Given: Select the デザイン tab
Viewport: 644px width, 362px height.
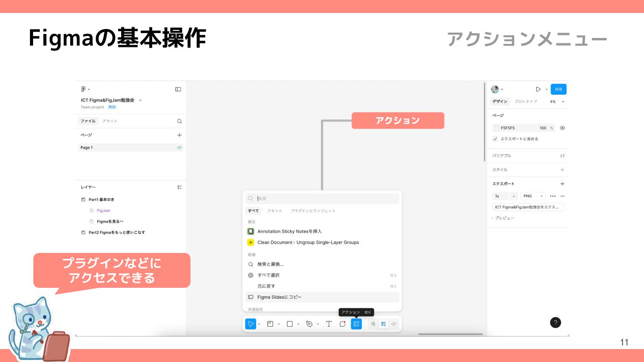Looking at the screenshot, I should 500,102.
